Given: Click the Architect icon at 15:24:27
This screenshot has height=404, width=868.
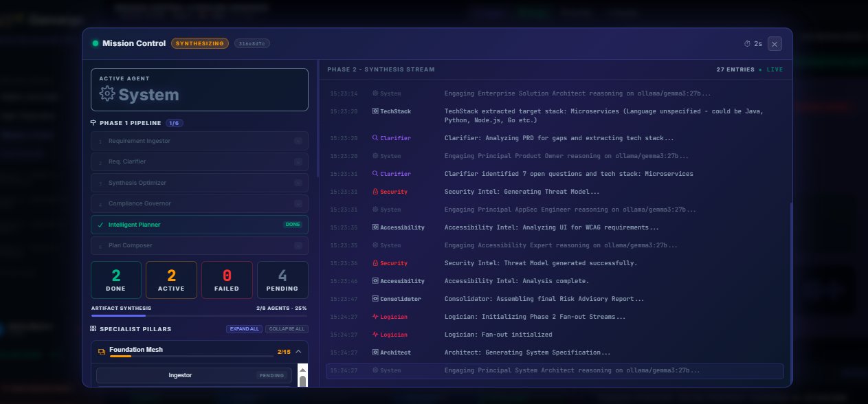Looking at the screenshot, I should (x=375, y=352).
